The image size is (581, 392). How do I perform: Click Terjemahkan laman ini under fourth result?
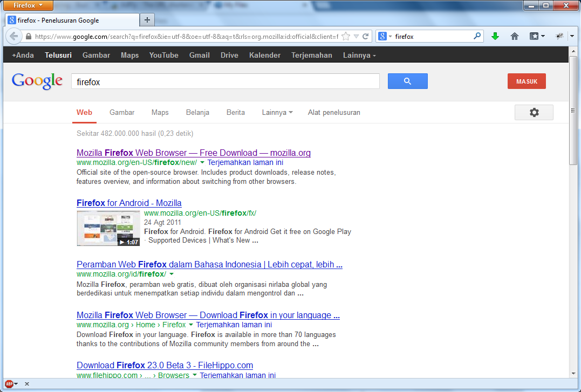click(x=234, y=325)
